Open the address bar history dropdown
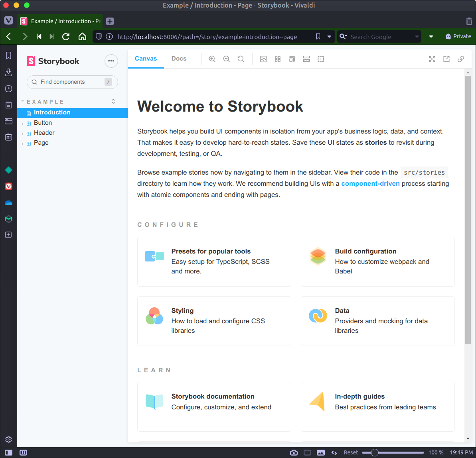Viewport: 476px width, 458px height. pyautogui.click(x=329, y=37)
